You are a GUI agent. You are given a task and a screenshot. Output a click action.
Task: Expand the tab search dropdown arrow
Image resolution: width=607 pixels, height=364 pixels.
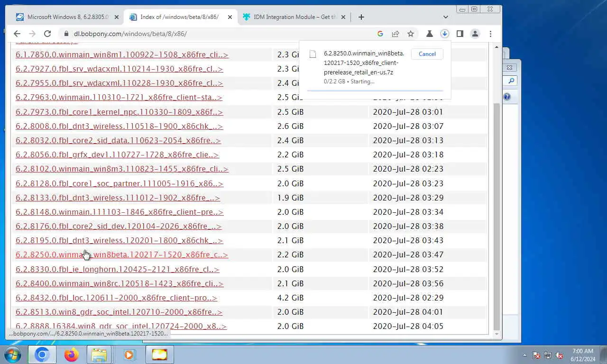(x=445, y=17)
